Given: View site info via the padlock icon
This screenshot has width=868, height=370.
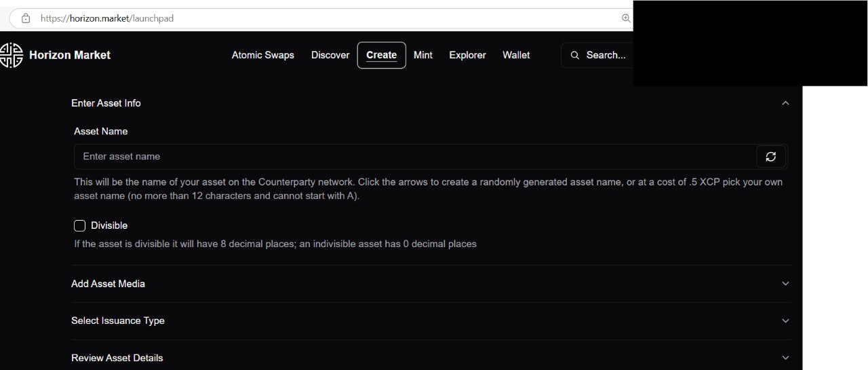Looking at the screenshot, I should 26,18.
